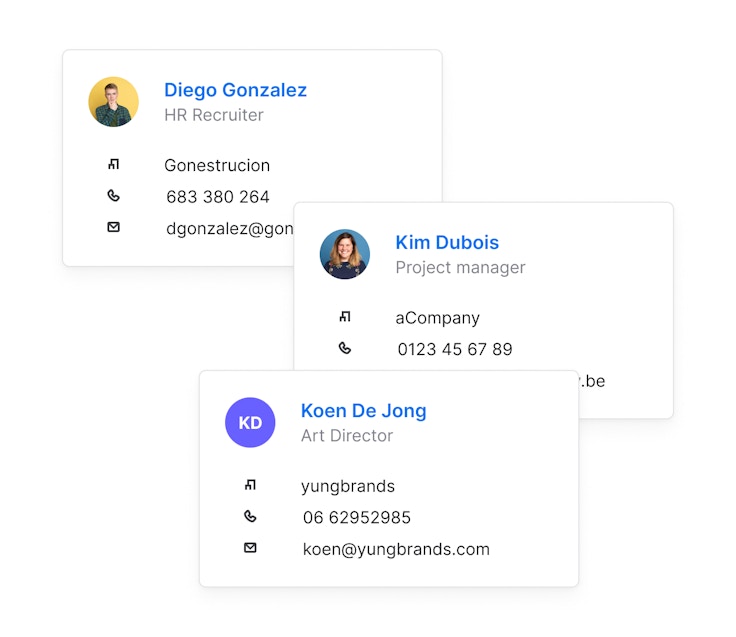The image size is (736, 637).
Task: Click the company icon beside yungbrands
Action: coord(250,485)
